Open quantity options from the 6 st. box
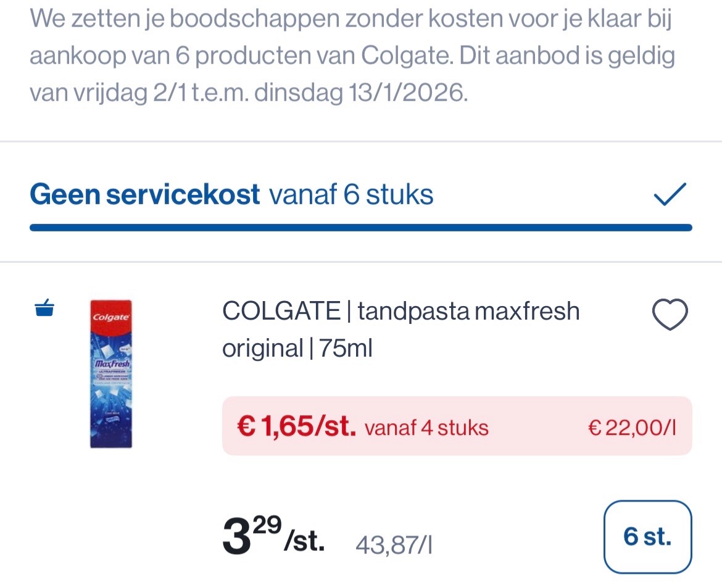The image size is (722, 588). coord(647,536)
